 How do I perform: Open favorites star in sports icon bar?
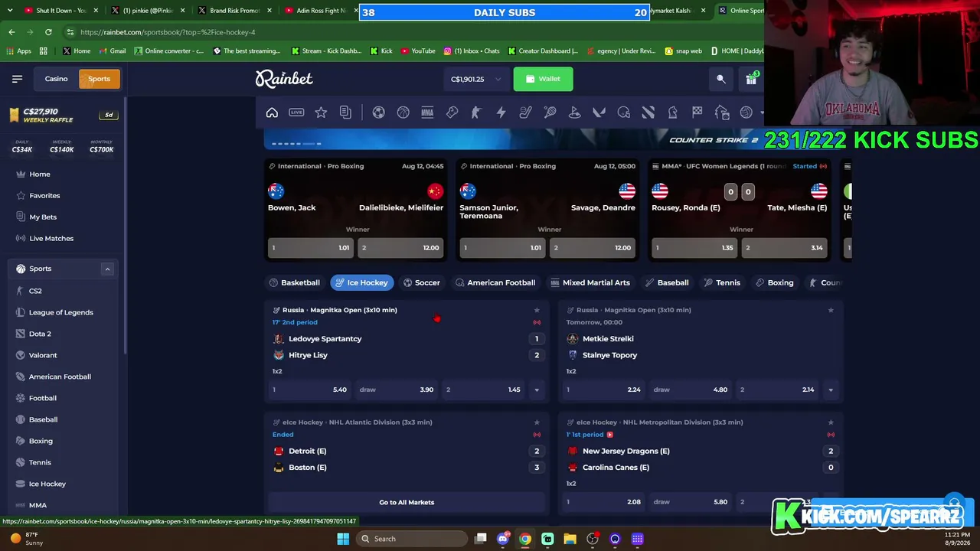point(321,112)
